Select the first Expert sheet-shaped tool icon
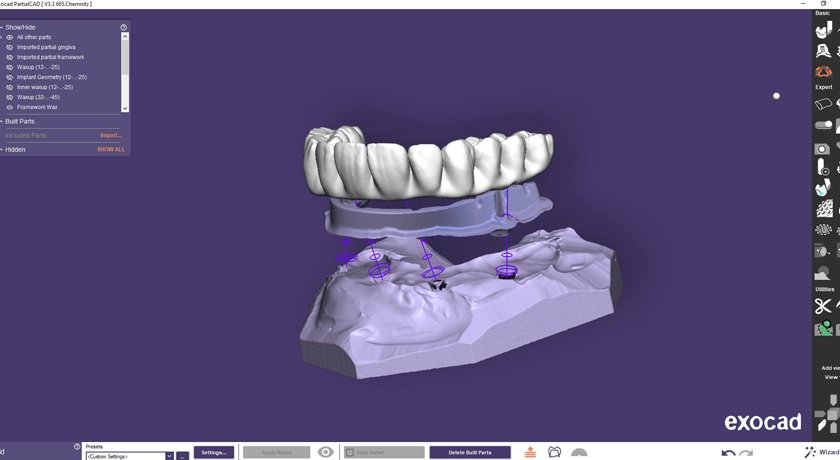Image resolution: width=840 pixels, height=460 pixels. click(823, 104)
